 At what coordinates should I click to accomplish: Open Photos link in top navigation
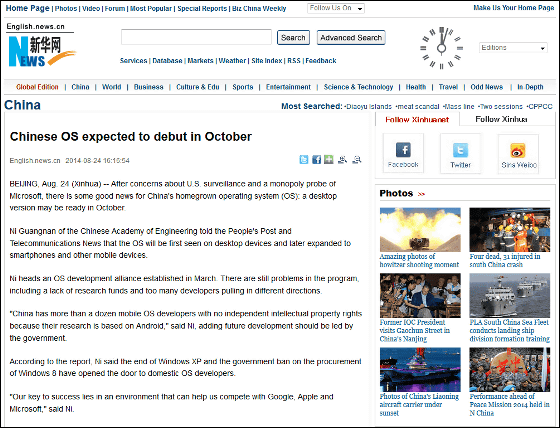coord(66,9)
